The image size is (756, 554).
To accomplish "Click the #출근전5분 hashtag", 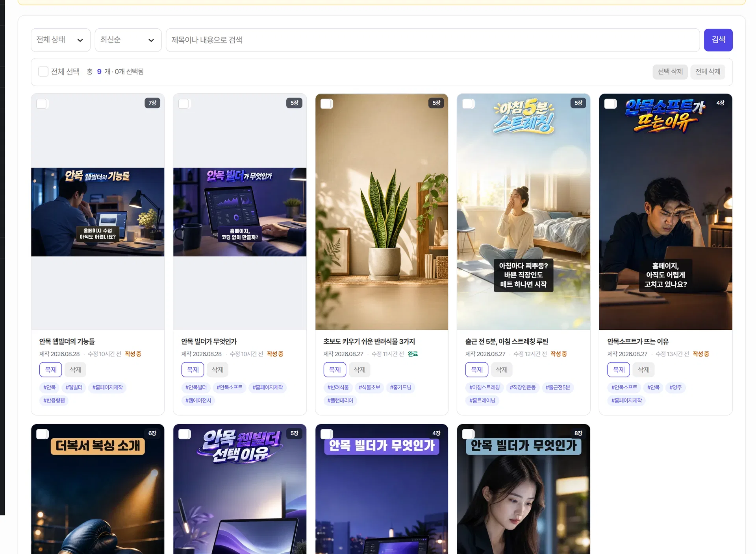I will [558, 388].
